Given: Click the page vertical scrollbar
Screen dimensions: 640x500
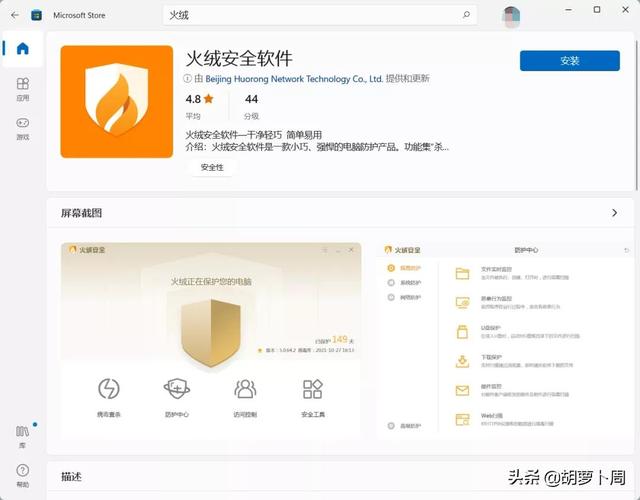Looking at the screenshot, I should tap(636, 114).
